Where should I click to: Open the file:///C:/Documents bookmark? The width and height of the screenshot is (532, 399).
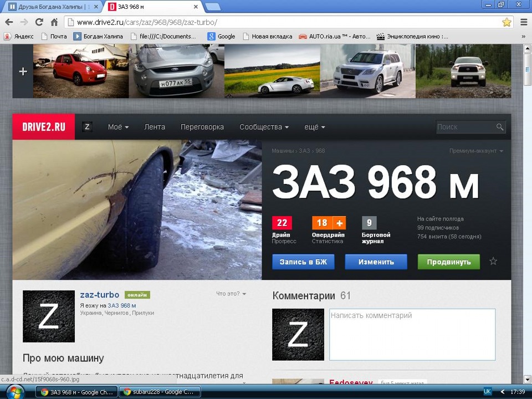[x=163, y=37]
